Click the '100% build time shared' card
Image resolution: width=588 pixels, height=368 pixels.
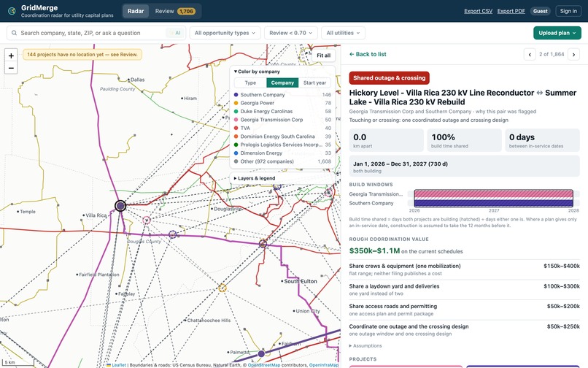coord(464,140)
